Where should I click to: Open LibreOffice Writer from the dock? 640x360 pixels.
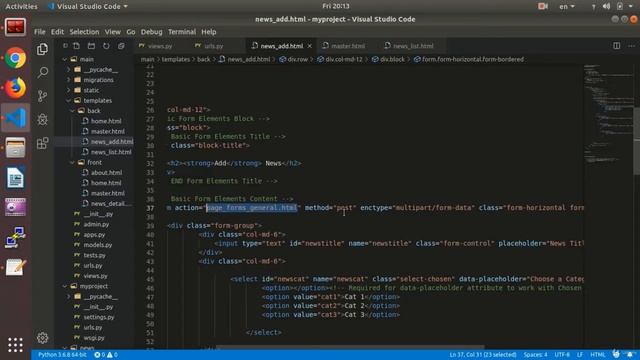tap(16, 177)
